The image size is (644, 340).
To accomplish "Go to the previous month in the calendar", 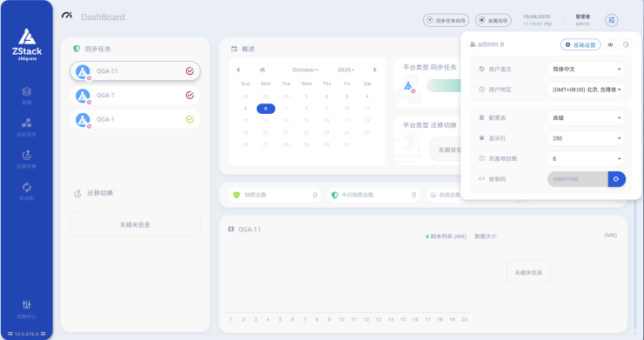I will tap(238, 70).
